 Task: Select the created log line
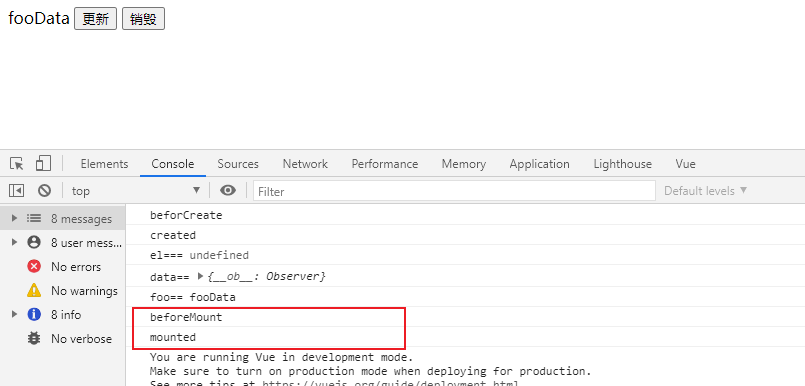(465, 235)
